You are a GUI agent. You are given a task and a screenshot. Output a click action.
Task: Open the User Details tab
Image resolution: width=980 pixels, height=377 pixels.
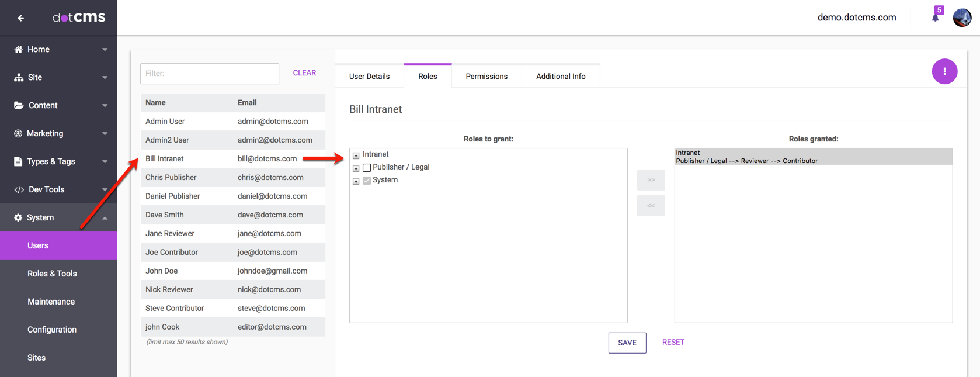[x=369, y=77]
